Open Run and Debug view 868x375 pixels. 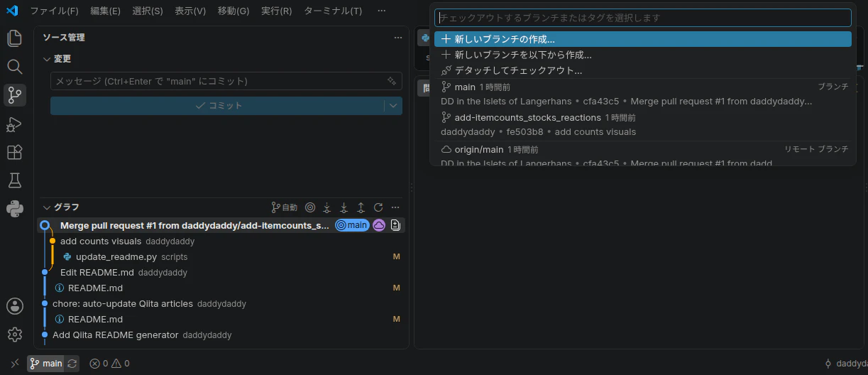tap(15, 124)
